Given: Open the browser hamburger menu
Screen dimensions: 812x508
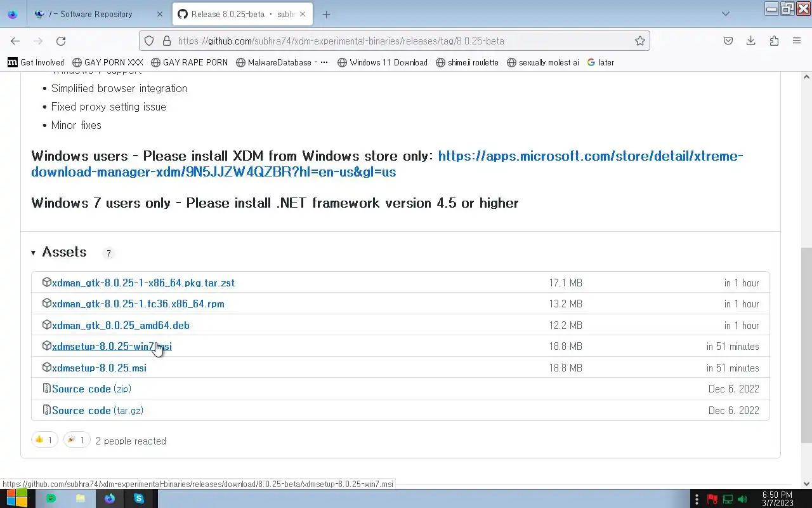Looking at the screenshot, I should coord(797,41).
